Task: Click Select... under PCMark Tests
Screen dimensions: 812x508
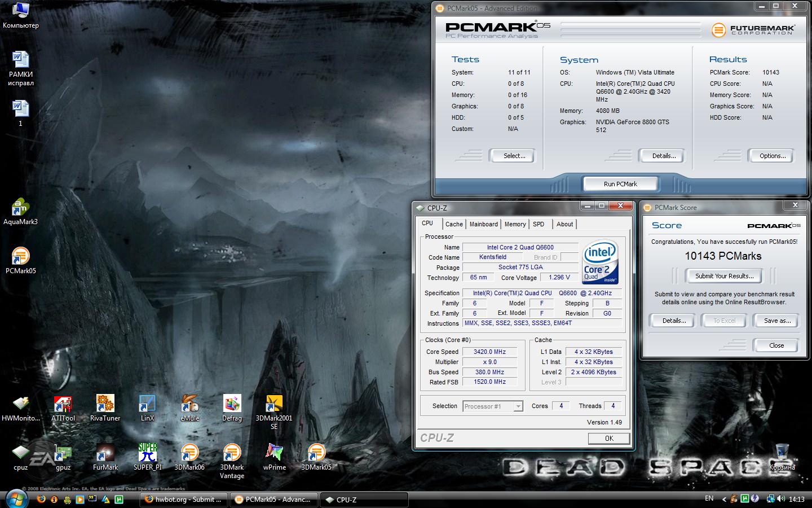Action: pos(512,156)
